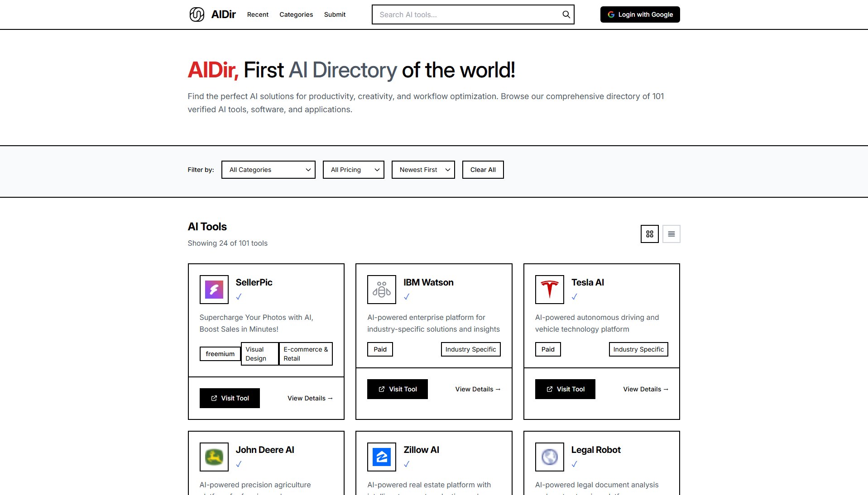Screen dimensions: 868x495
Task: Open View Details for Tesla AI
Action: (x=646, y=389)
